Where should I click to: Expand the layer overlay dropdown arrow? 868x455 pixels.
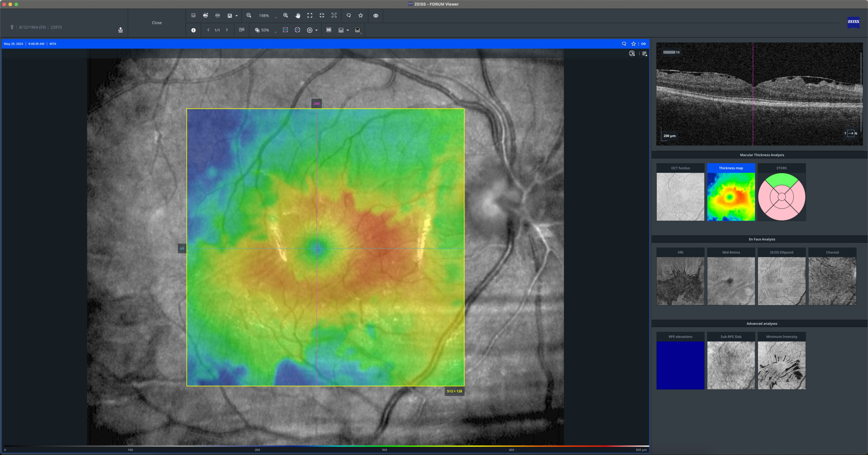click(348, 30)
